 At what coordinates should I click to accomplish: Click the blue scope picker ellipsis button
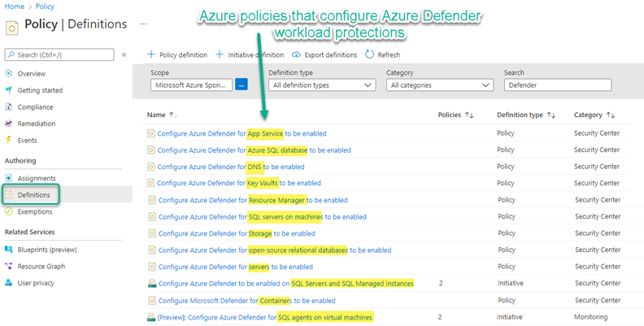click(241, 85)
